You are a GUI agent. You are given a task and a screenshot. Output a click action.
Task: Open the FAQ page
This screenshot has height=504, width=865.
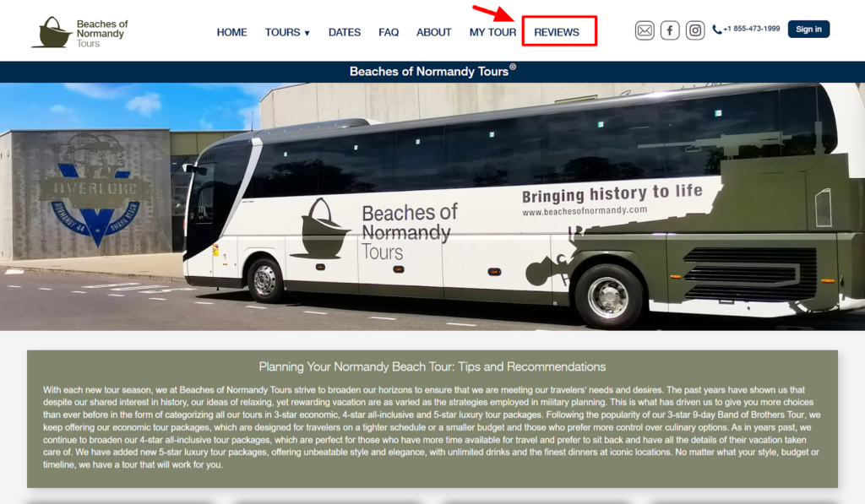point(389,33)
